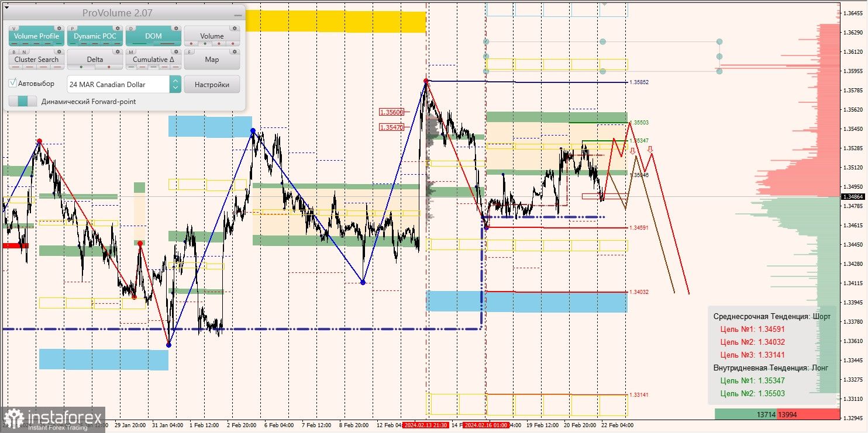Click the P hotkey badge on Dynamic POC

[73, 29]
